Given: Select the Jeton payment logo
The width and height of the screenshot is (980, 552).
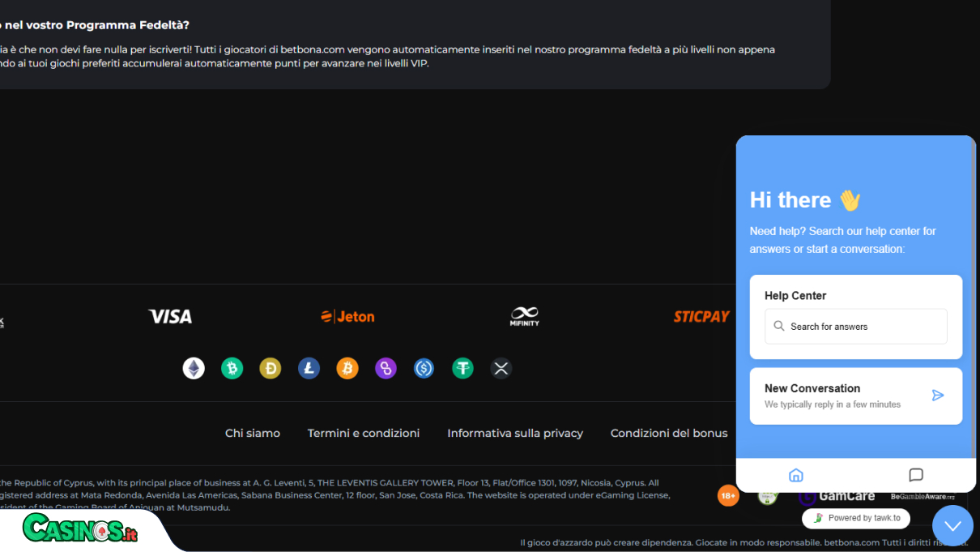Looking at the screenshot, I should pos(347,316).
